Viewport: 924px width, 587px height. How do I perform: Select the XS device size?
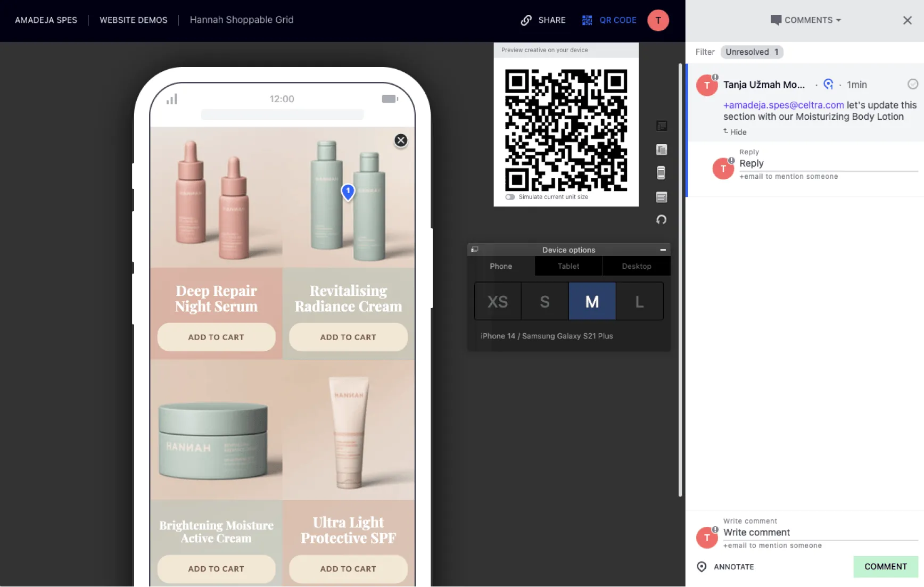[498, 302]
